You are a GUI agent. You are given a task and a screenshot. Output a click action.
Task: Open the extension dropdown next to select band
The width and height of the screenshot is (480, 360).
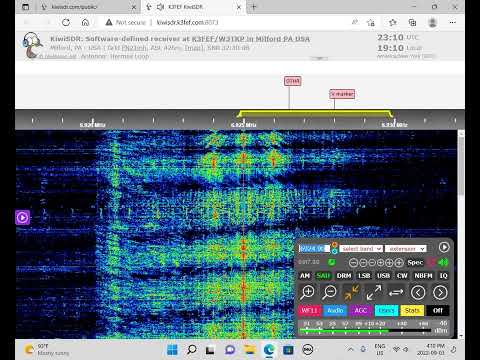click(x=406, y=249)
